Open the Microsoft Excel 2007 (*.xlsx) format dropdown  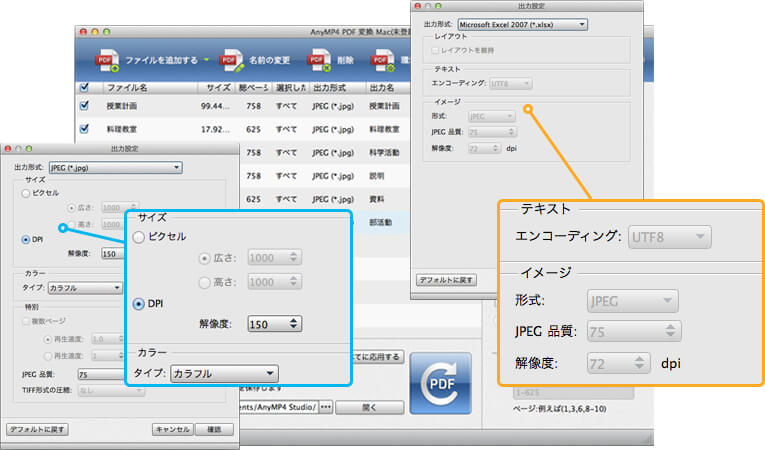(x=523, y=24)
